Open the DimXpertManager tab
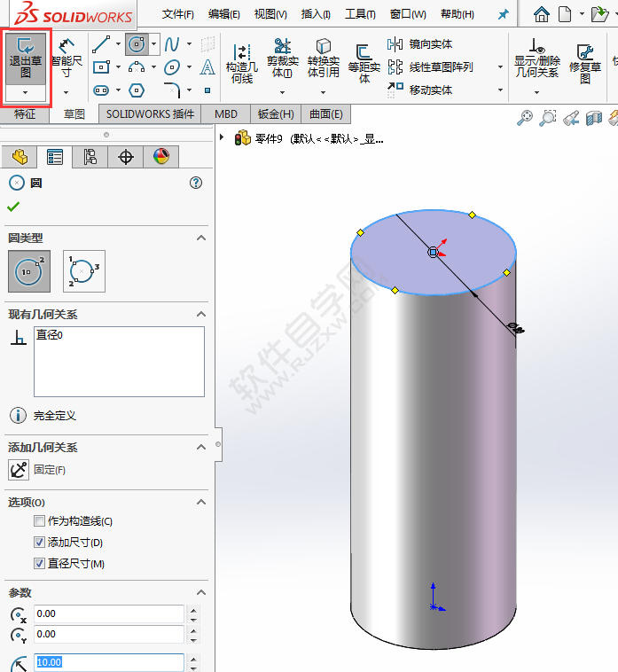 click(126, 157)
